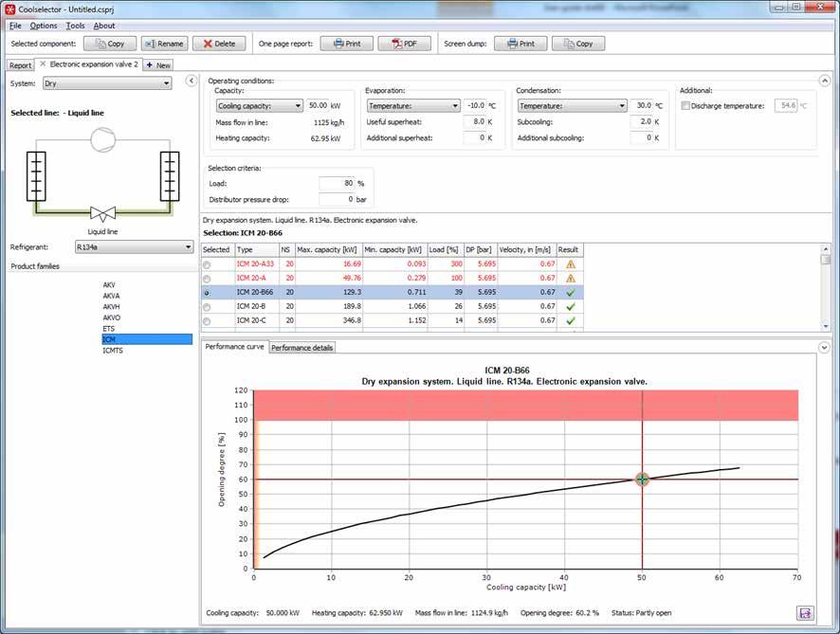Select the ETS product family

[x=109, y=329]
